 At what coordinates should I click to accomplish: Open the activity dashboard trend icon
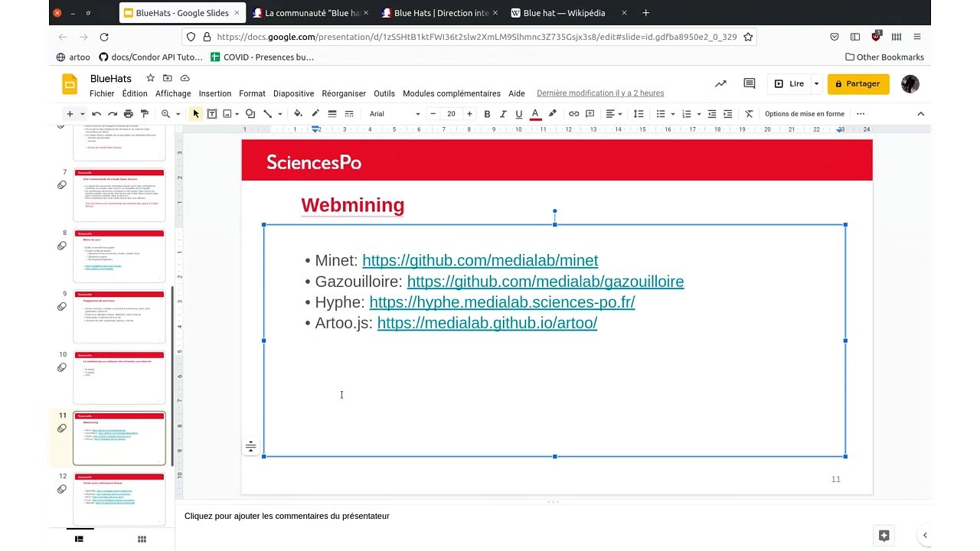point(720,84)
